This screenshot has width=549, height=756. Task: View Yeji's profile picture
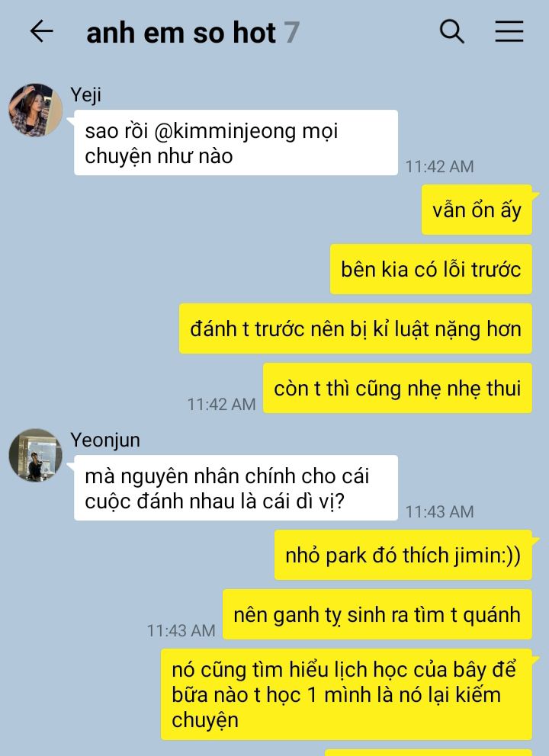click(35, 110)
